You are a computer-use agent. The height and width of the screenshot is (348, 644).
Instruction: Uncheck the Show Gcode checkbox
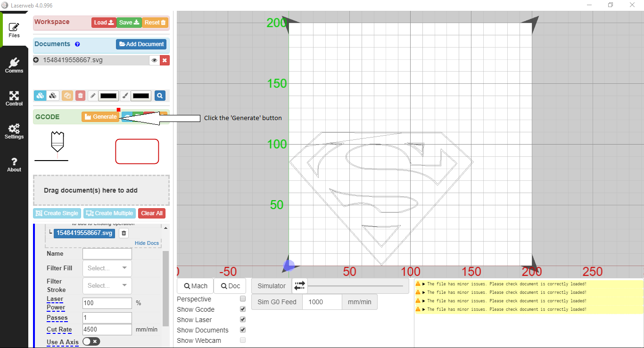click(x=243, y=309)
